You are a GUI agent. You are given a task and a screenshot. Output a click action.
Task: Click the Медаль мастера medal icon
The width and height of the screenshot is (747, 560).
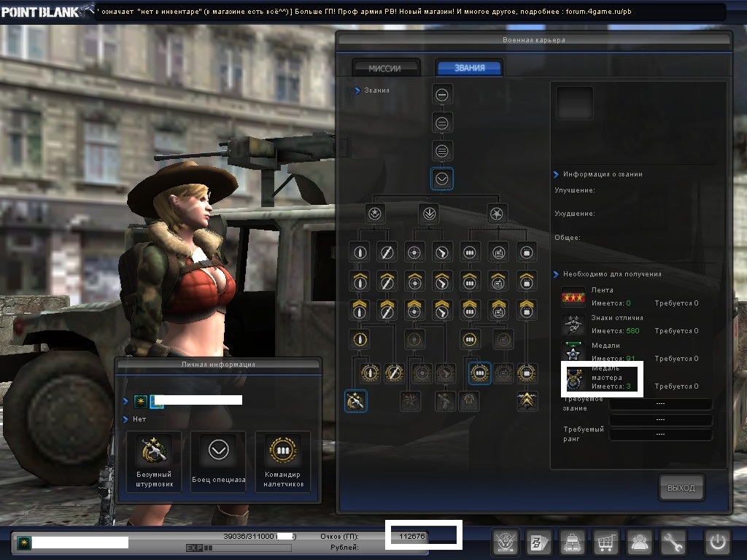tap(574, 379)
